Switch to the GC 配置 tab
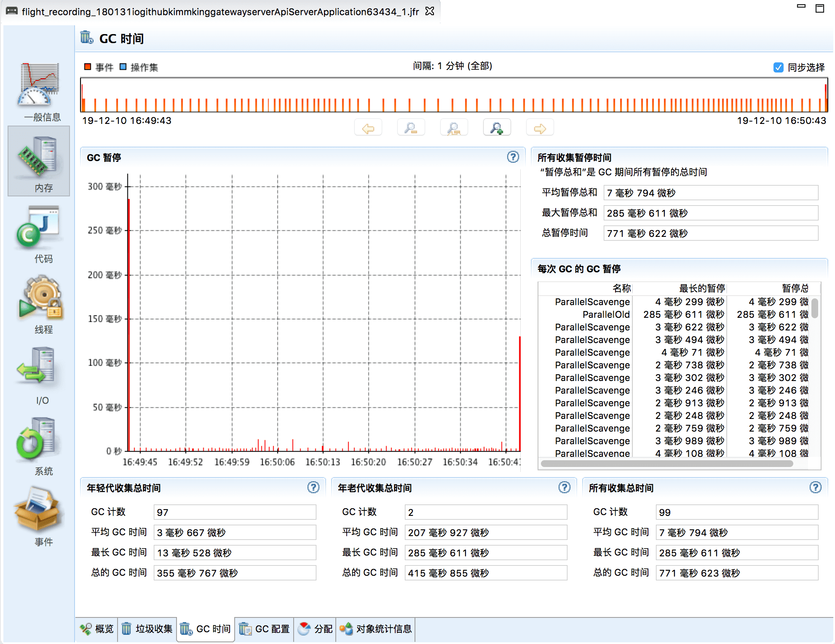This screenshot has height=644, width=835. [x=265, y=629]
